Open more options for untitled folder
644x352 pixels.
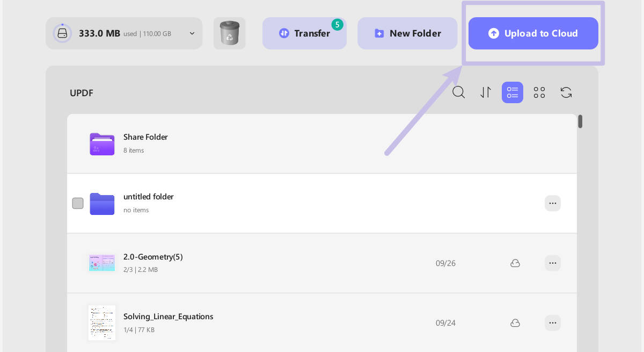[x=553, y=203]
